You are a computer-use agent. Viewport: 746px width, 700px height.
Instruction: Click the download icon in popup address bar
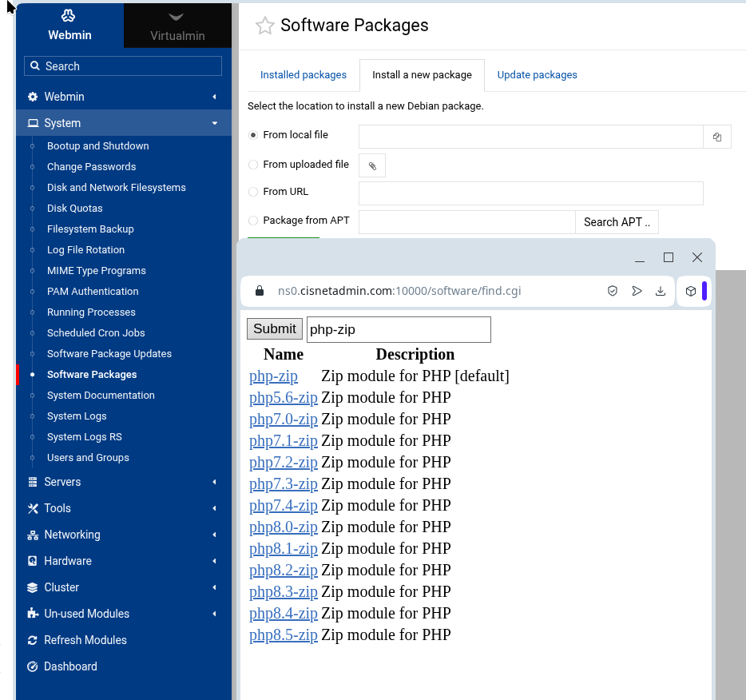(x=661, y=291)
